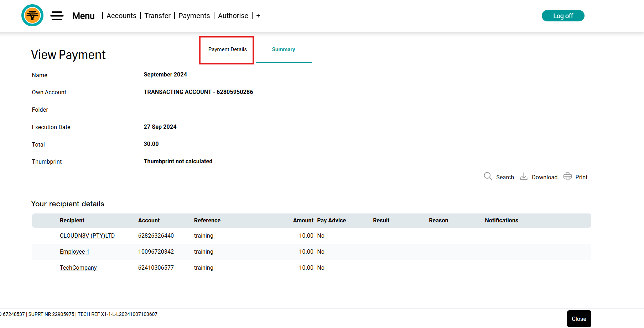644x328 pixels.
Task: Open the September 2024 payment name link
Action: click(165, 74)
